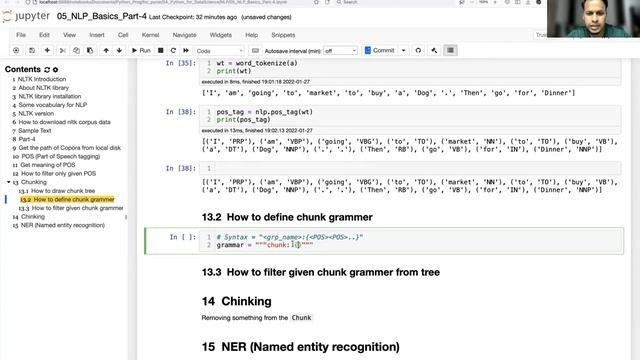Image resolution: width=640 pixels, height=360 pixels.
Task: Go to Some vocabulary for NLP
Action: coord(52,105)
